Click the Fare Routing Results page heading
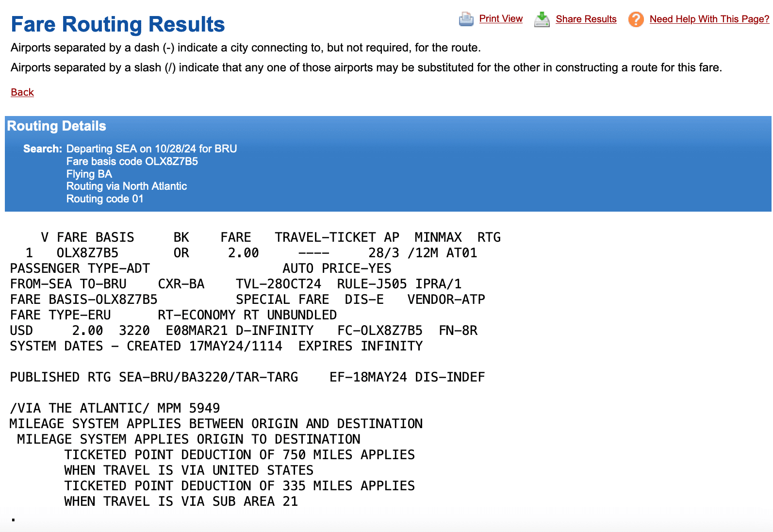Image resolution: width=773 pixels, height=532 pixels. tap(118, 24)
